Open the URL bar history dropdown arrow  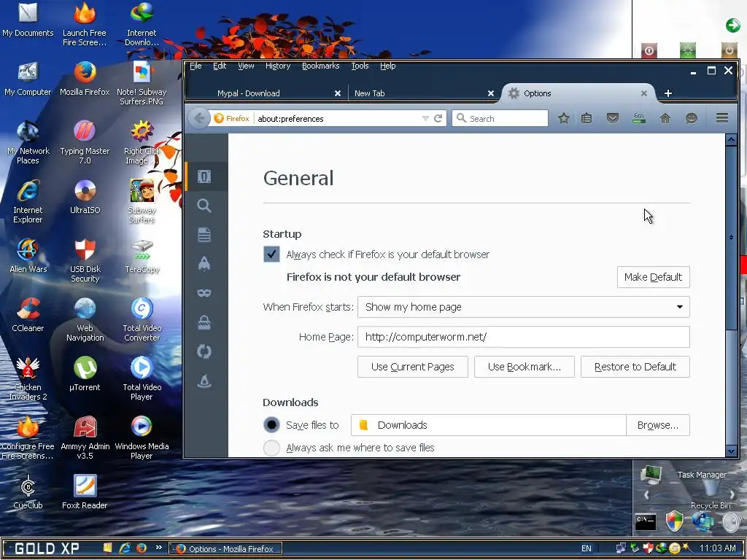click(425, 119)
